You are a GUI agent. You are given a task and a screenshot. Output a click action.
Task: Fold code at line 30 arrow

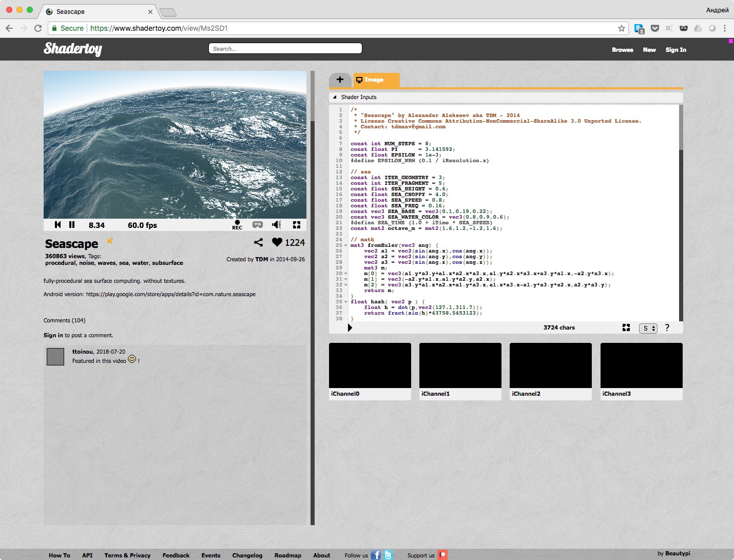point(346,274)
